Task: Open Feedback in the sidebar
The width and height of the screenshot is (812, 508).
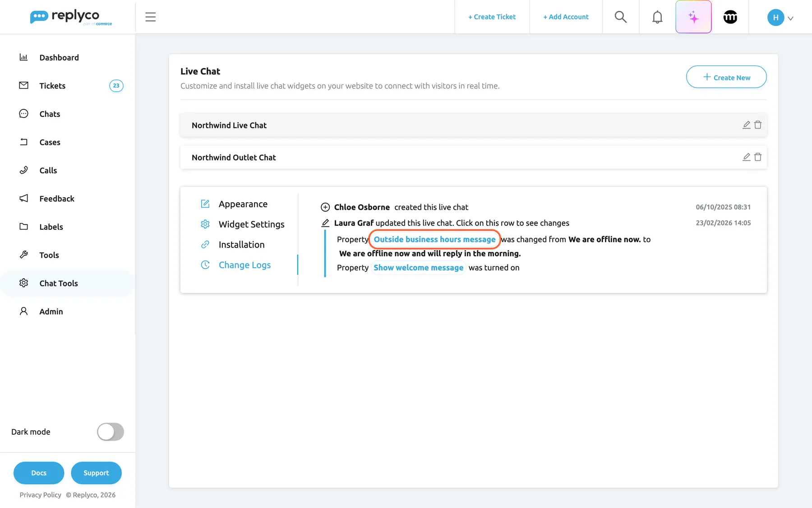Action: coord(68,199)
